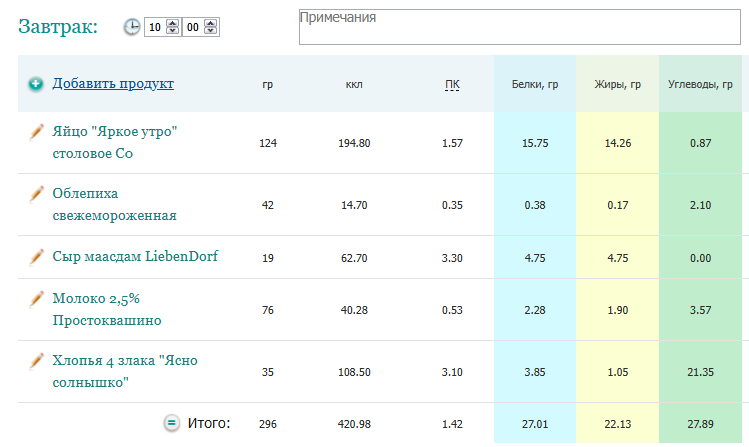
Task: Select cereal carbs value 21.35
Action: tap(700, 372)
